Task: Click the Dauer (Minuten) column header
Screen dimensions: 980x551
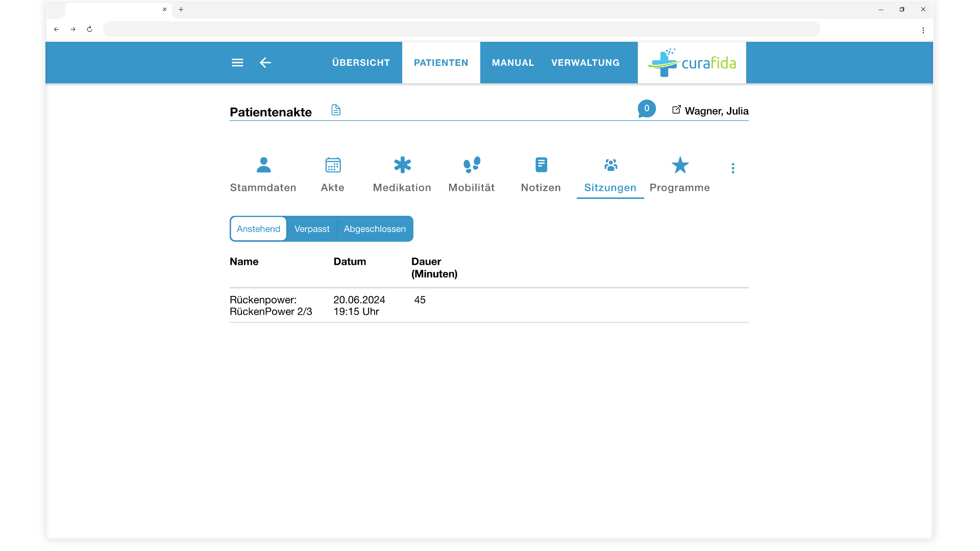Action: pos(434,268)
